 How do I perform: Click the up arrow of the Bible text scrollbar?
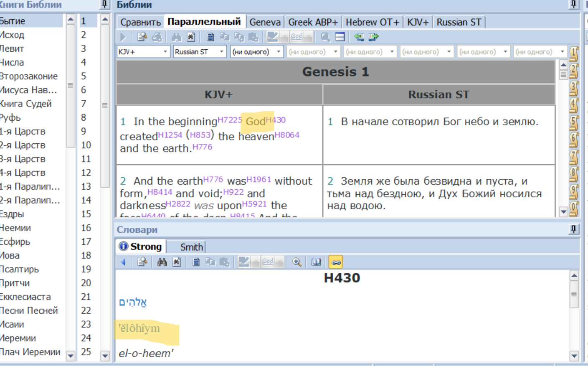tap(563, 65)
